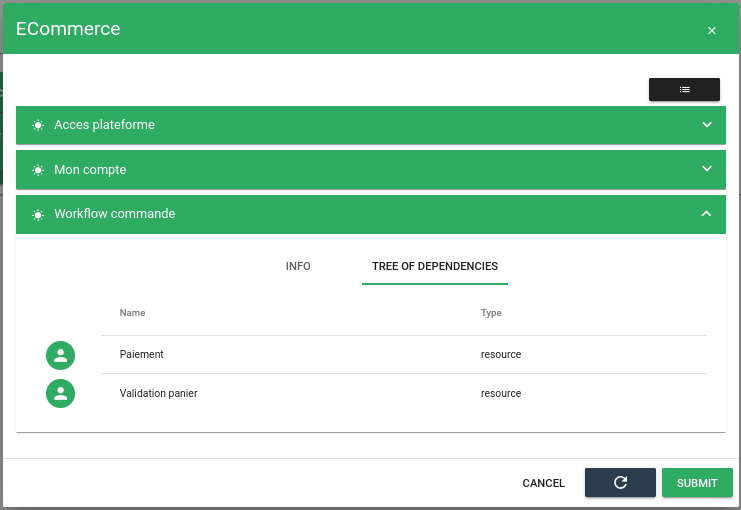Click the sun icon beside Workflow commande
741x510 pixels.
(x=38, y=215)
